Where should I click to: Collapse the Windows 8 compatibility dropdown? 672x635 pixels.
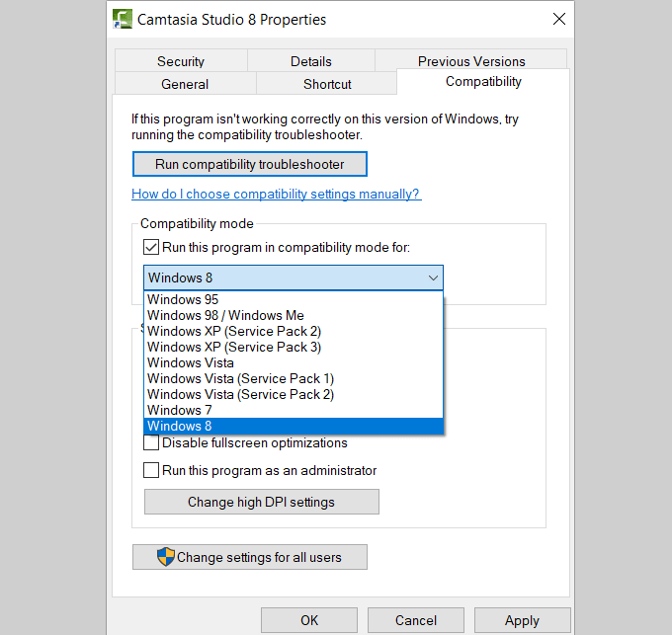click(x=294, y=278)
